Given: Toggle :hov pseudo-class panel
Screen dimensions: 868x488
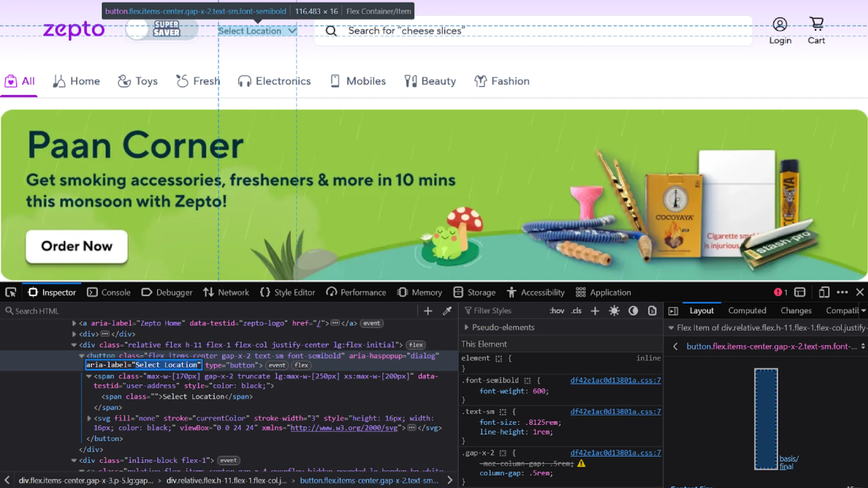Looking at the screenshot, I should tap(557, 311).
